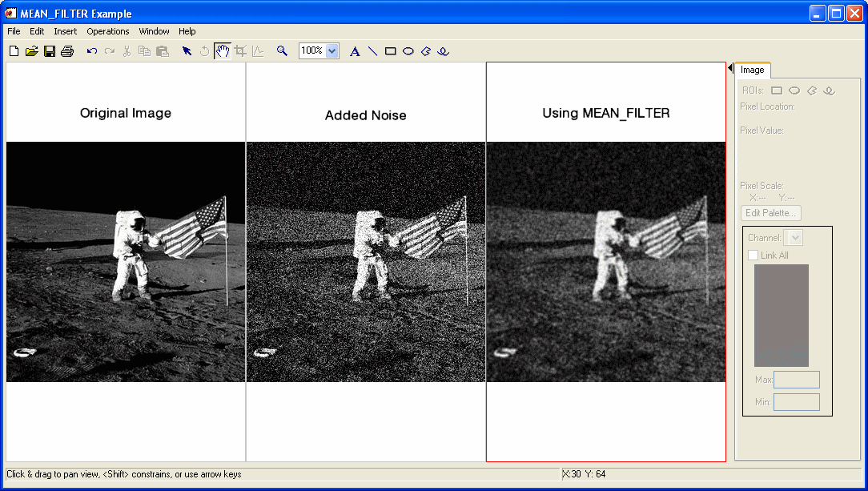Open the Operations menu
This screenshot has width=868, height=491.
108,31
